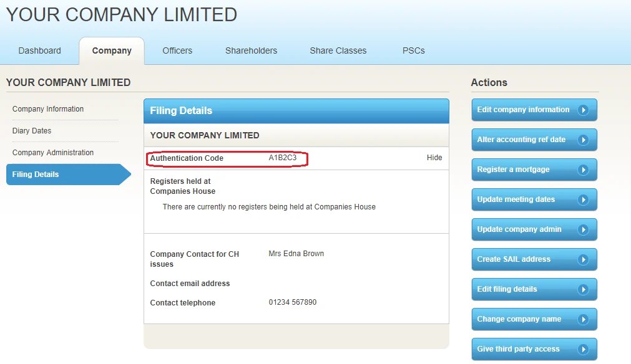
Task: Open Company Administration section
Action: (x=53, y=152)
